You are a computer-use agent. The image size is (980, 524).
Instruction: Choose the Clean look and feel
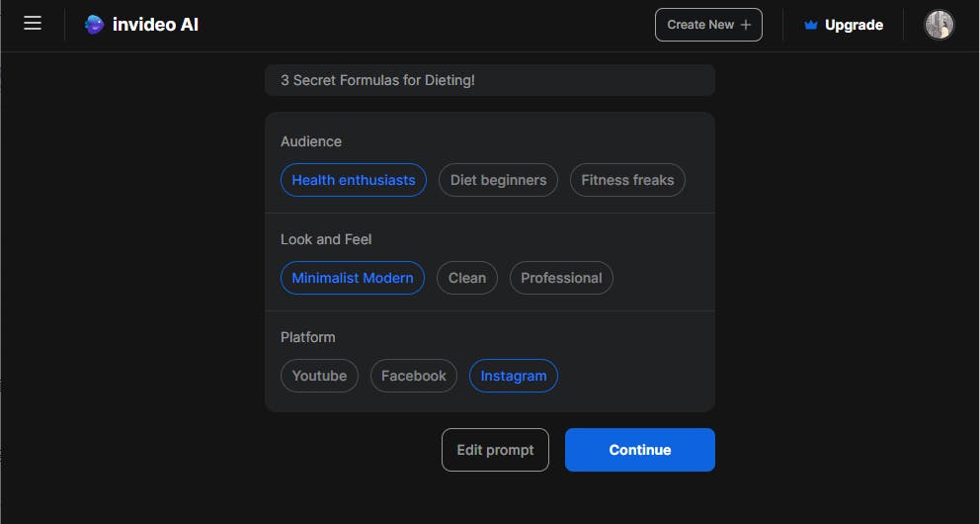click(x=467, y=278)
